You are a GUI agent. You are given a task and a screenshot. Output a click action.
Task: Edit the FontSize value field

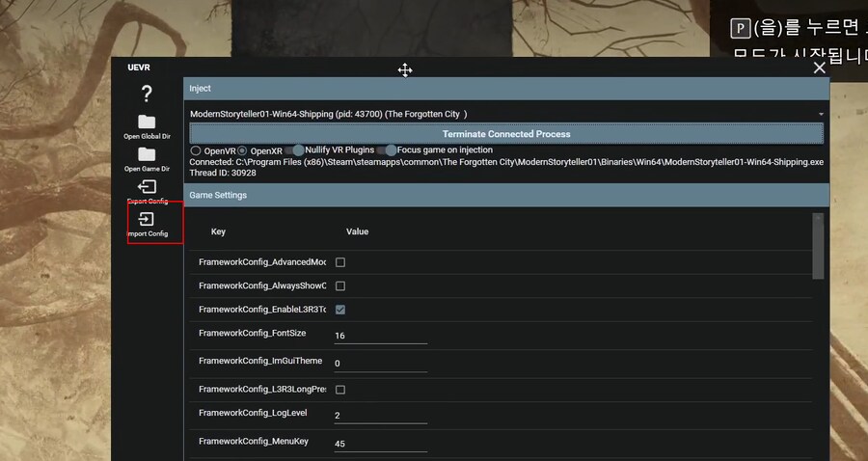pyautogui.click(x=381, y=336)
